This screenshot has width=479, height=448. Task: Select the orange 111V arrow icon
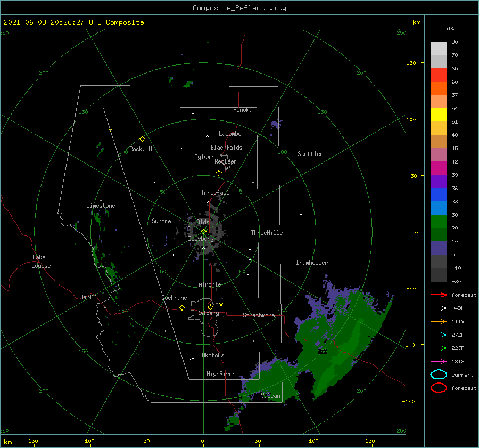pos(439,321)
